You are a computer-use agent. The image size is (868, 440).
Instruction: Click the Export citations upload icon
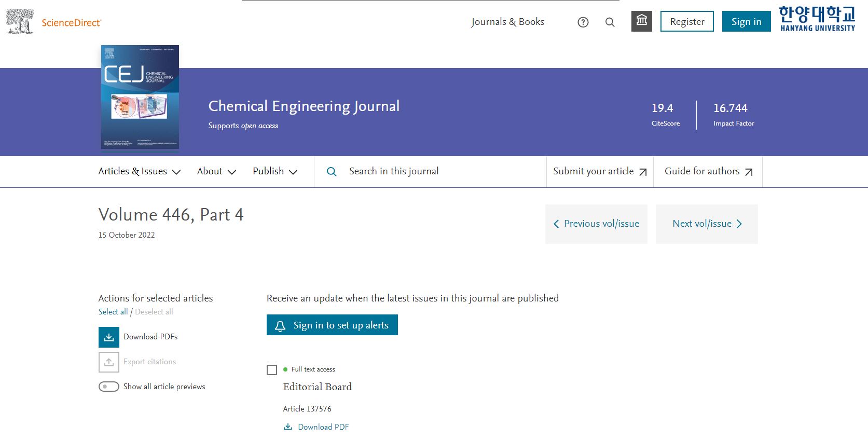pos(109,362)
